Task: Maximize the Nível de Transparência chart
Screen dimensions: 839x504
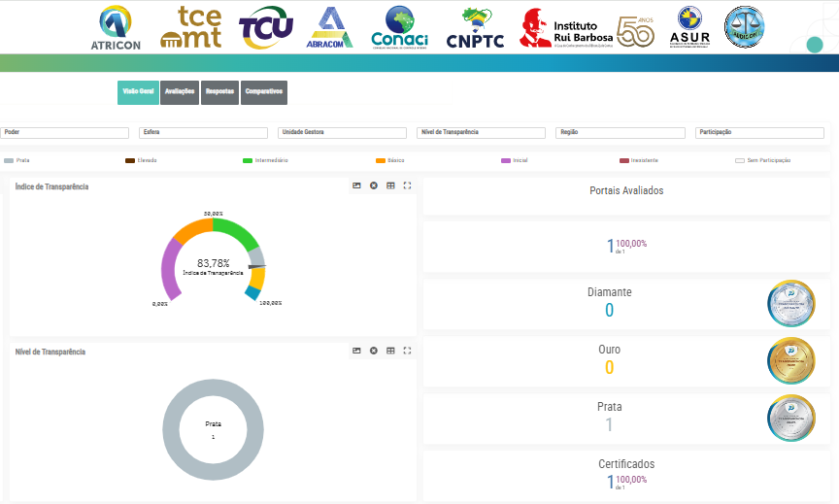Action: click(x=407, y=351)
